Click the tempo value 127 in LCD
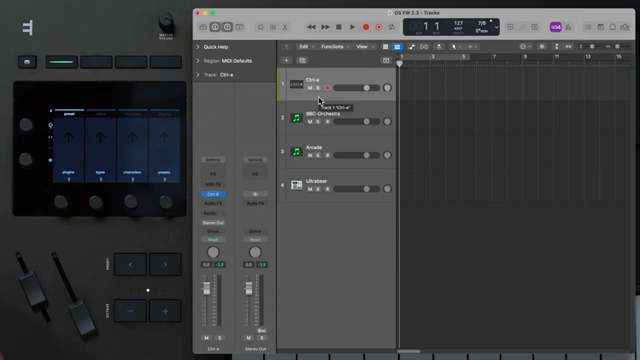Viewport: 640px width, 360px height. pos(458,24)
